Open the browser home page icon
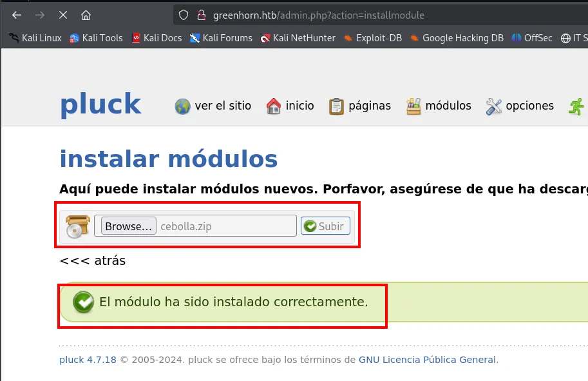This screenshot has height=381, width=588. point(86,15)
